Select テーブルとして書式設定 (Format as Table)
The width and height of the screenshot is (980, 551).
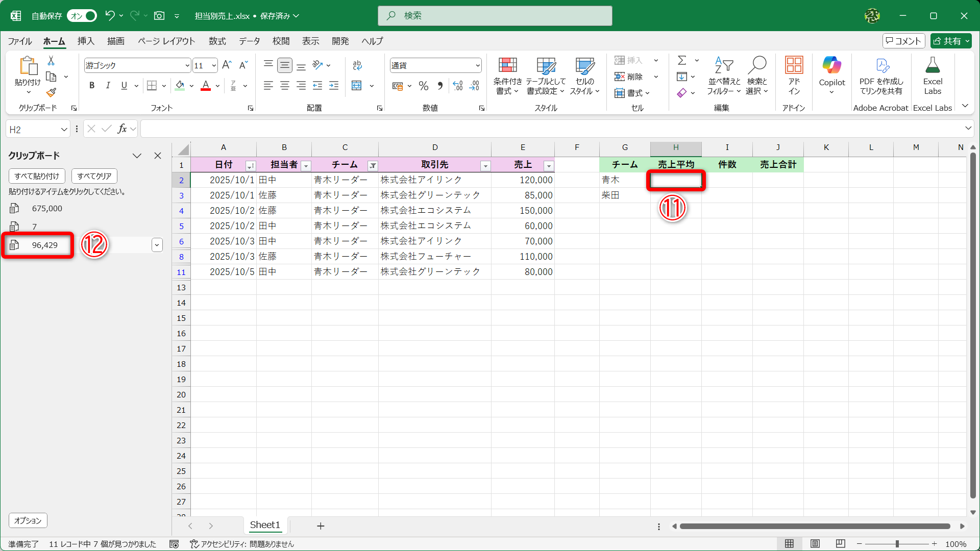[x=545, y=77]
